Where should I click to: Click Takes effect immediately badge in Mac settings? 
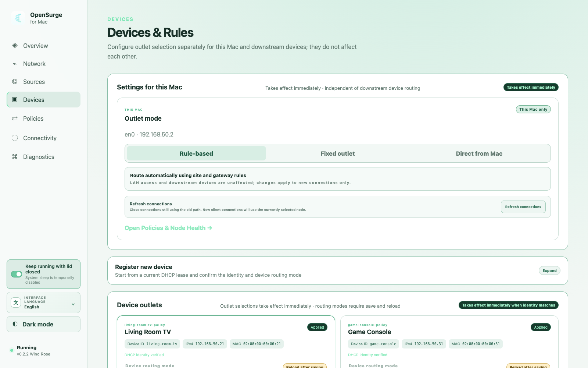coord(531,87)
